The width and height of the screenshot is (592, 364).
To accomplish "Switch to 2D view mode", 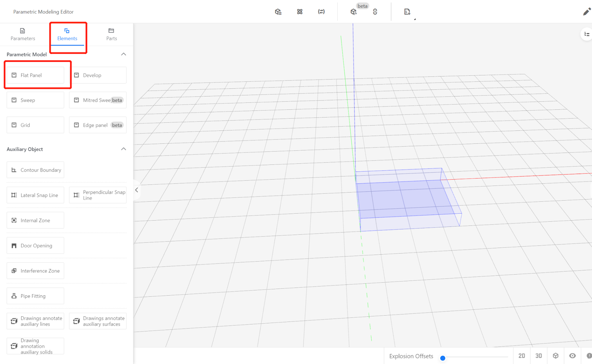I will [522, 356].
